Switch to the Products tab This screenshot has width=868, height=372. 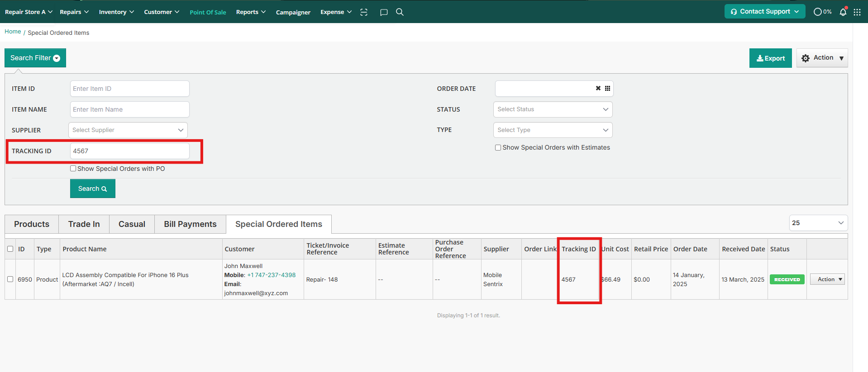point(32,224)
